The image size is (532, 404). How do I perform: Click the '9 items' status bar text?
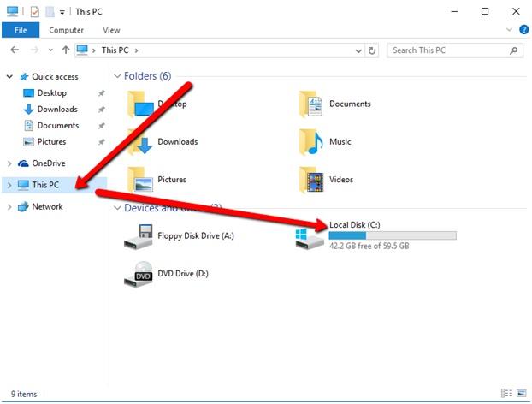click(x=24, y=394)
